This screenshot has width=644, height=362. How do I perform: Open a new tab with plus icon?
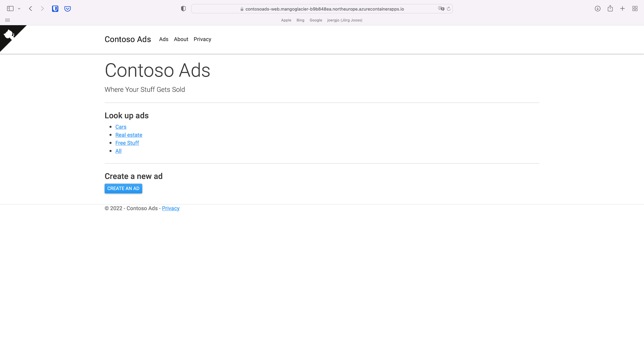tap(622, 9)
